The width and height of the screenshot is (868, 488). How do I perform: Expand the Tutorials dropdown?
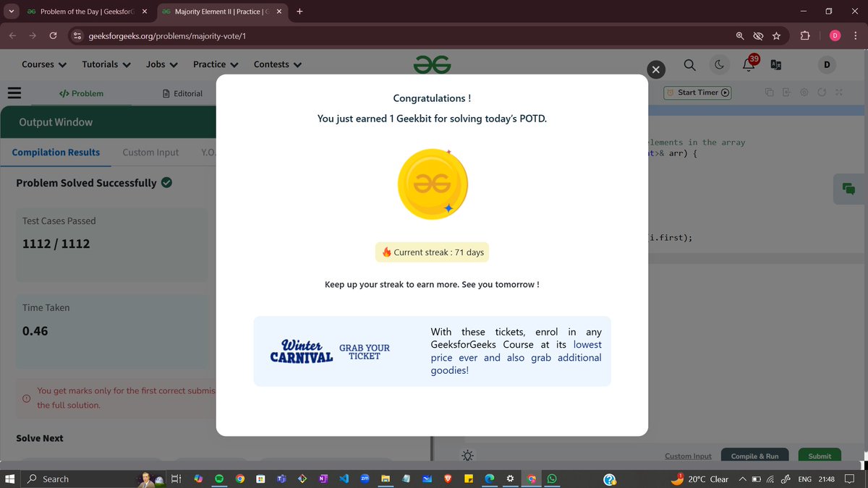click(x=106, y=64)
